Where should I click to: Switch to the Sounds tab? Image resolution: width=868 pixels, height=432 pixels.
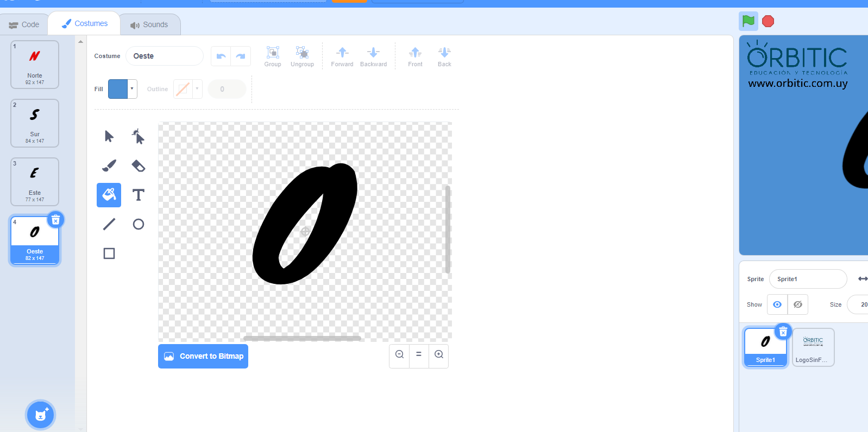pyautogui.click(x=149, y=24)
